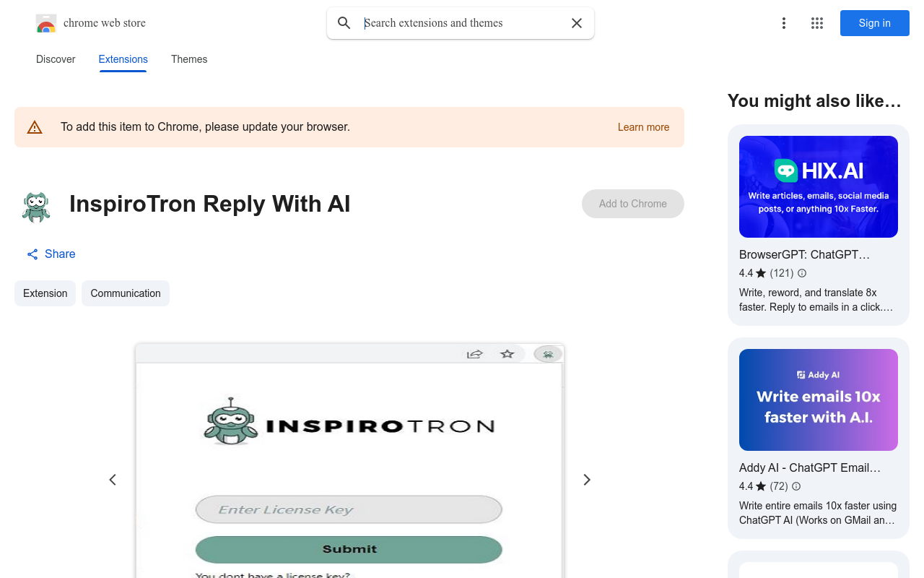Image resolution: width=924 pixels, height=578 pixels.
Task: Click the Chrome Web Store logo
Action: [x=46, y=23]
